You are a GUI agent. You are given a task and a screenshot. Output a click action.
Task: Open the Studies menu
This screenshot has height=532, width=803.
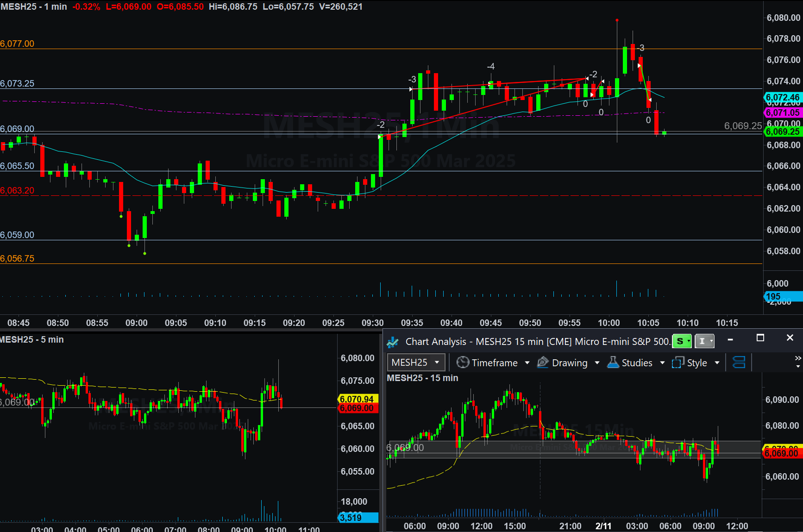(x=637, y=363)
